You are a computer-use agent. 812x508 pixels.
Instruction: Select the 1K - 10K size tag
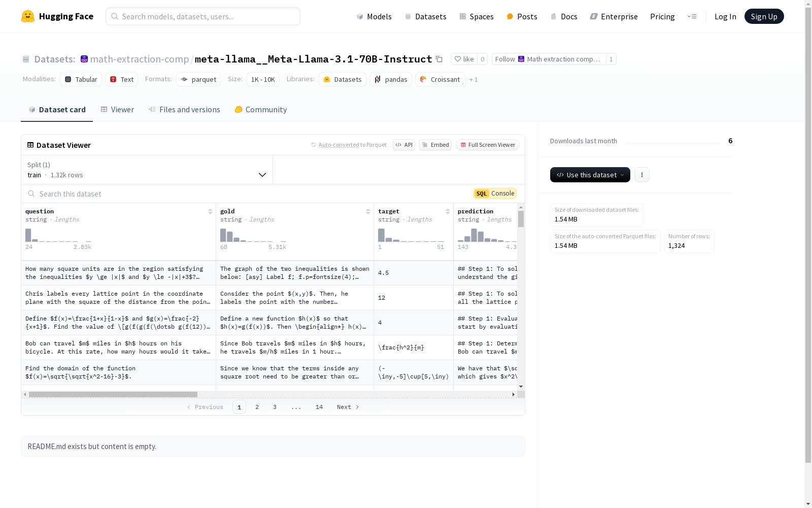(263, 79)
